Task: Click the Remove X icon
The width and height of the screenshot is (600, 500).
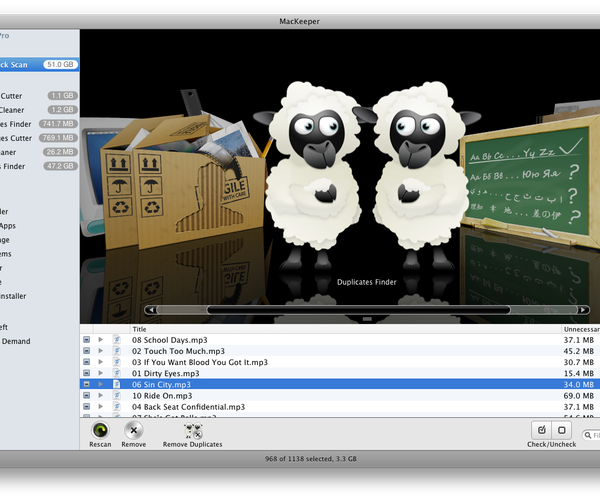Action: pyautogui.click(x=134, y=430)
